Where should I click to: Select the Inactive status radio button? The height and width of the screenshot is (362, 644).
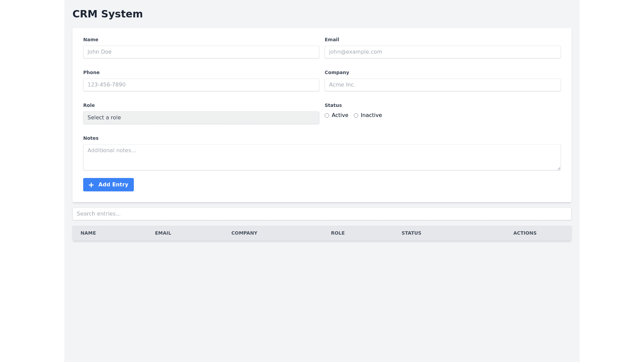click(356, 116)
